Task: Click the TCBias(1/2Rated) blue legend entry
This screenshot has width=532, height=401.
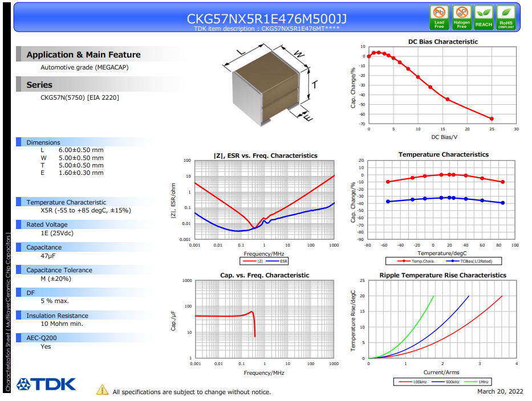Action: [x=469, y=261]
